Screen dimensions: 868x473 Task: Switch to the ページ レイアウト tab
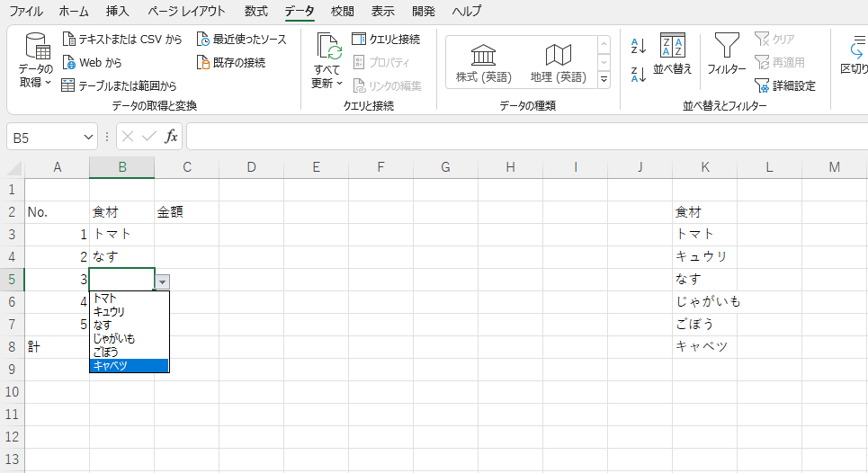(x=186, y=11)
